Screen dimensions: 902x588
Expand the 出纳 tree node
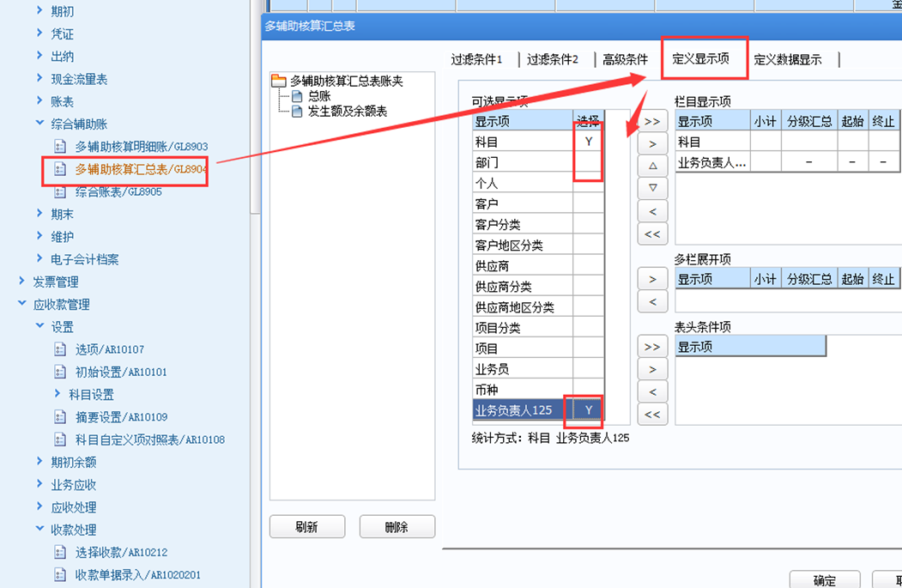[x=39, y=55]
